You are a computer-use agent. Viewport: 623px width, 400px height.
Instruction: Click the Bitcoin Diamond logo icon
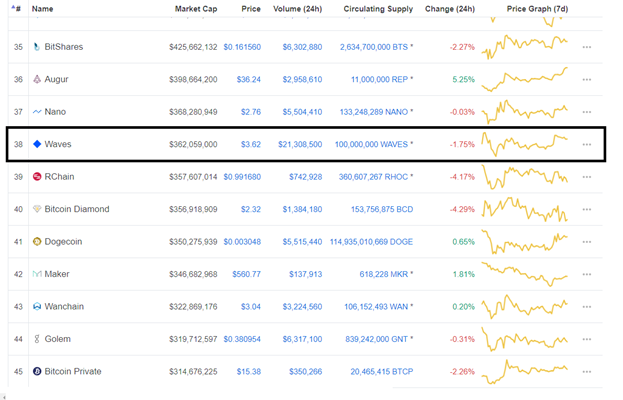pyautogui.click(x=37, y=209)
